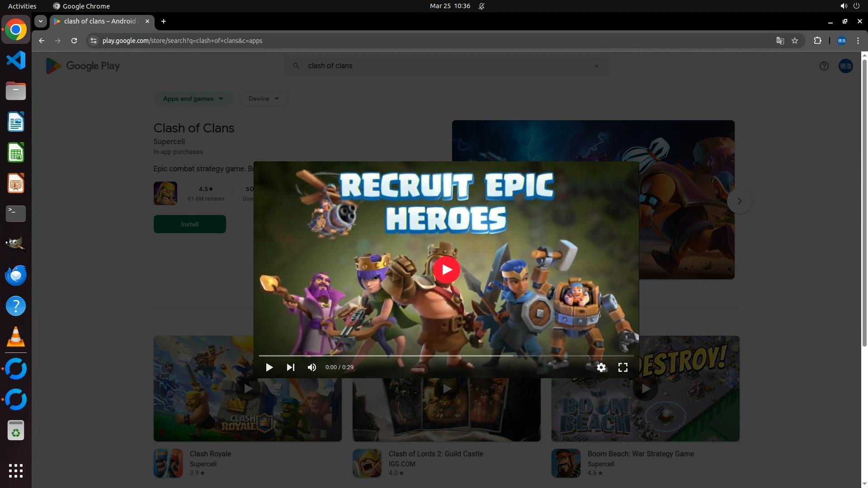This screenshot has width=868, height=488.
Task: Open Google Play help icon
Action: [x=824, y=66]
